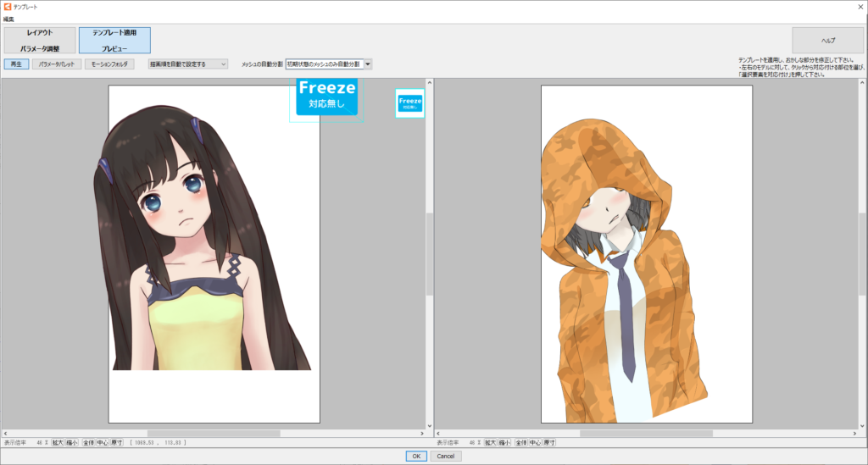Click the Cancel button

[x=446, y=457]
